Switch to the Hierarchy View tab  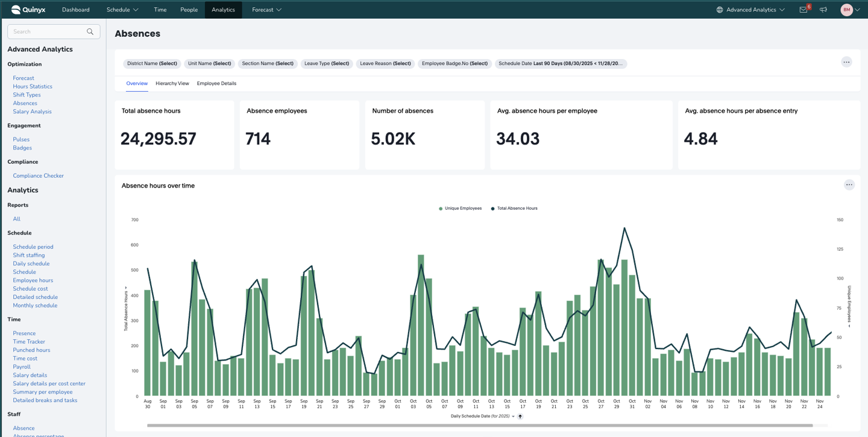tap(172, 83)
